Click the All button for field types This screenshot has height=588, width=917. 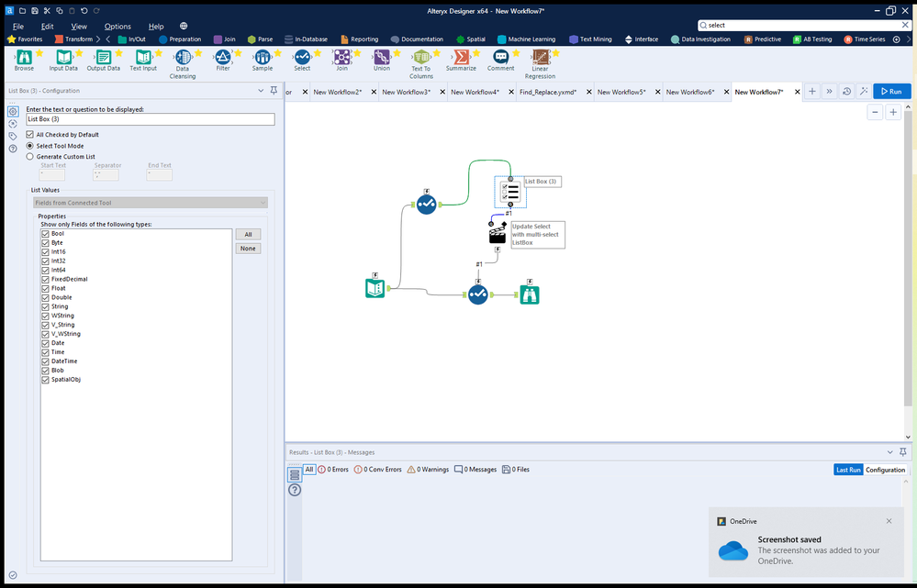pos(248,235)
